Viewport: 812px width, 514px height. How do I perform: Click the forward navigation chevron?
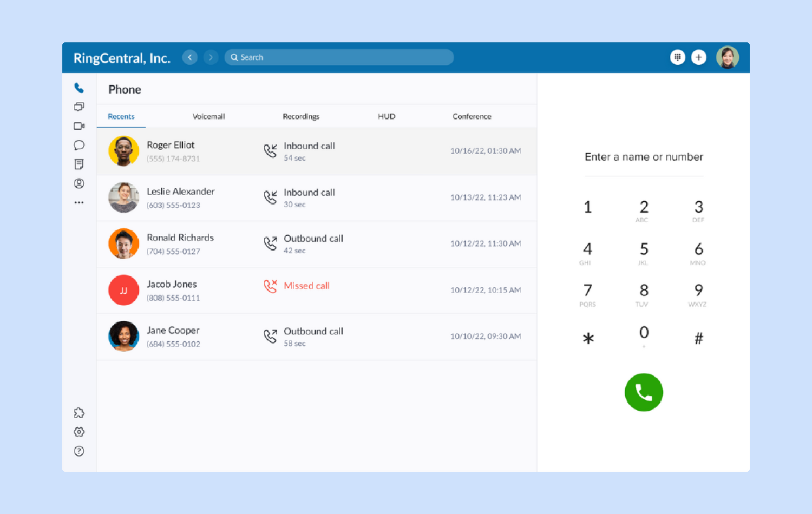coord(211,57)
